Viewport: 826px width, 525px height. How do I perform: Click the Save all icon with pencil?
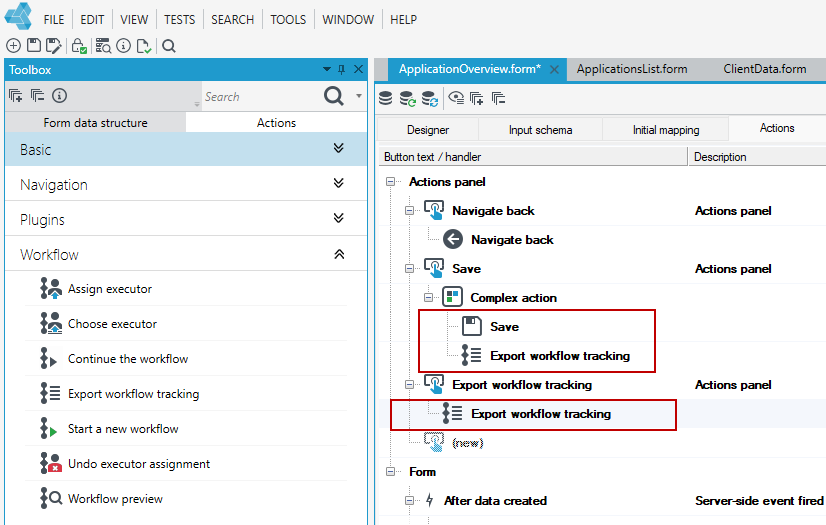53,46
